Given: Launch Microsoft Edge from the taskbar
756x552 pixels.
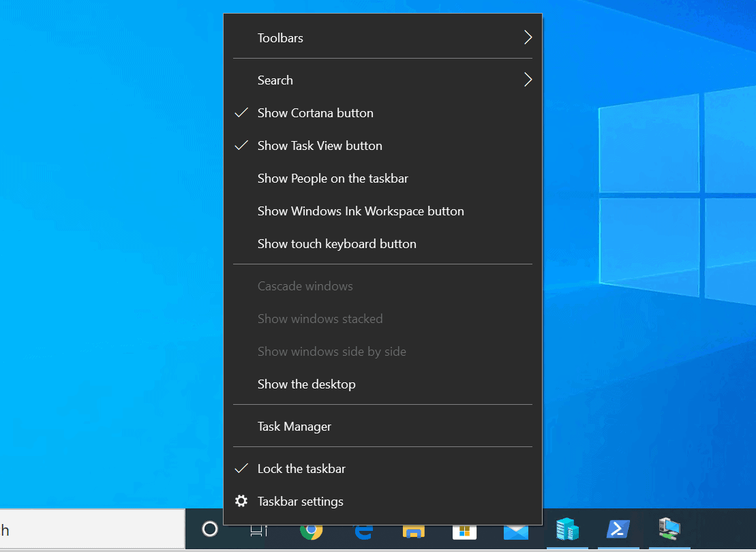Looking at the screenshot, I should tap(363, 530).
